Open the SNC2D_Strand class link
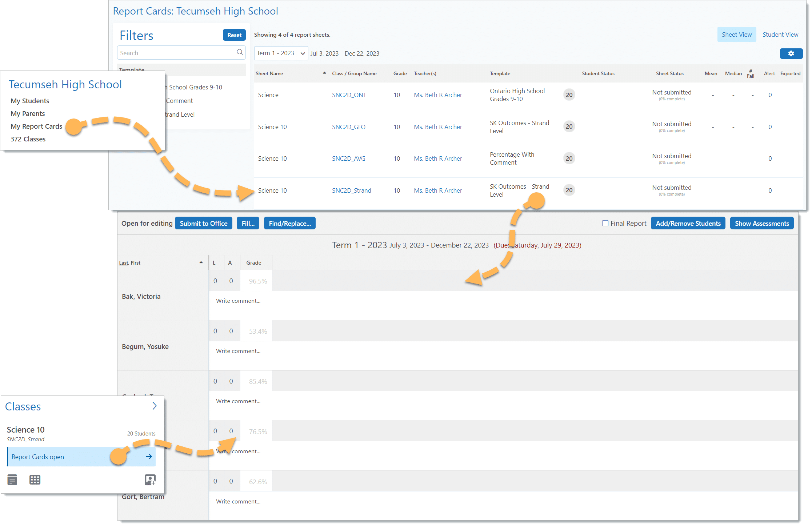812x526 pixels. [x=351, y=190]
